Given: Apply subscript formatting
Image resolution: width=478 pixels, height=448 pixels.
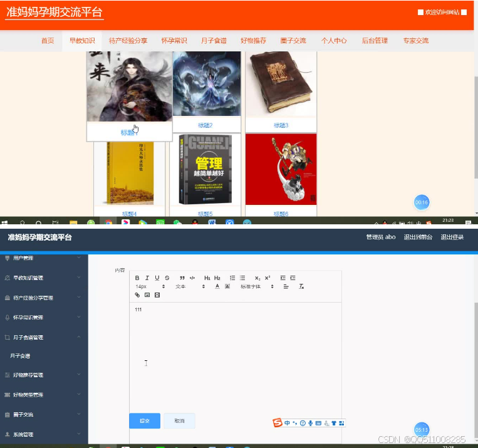Looking at the screenshot, I should (257, 278).
